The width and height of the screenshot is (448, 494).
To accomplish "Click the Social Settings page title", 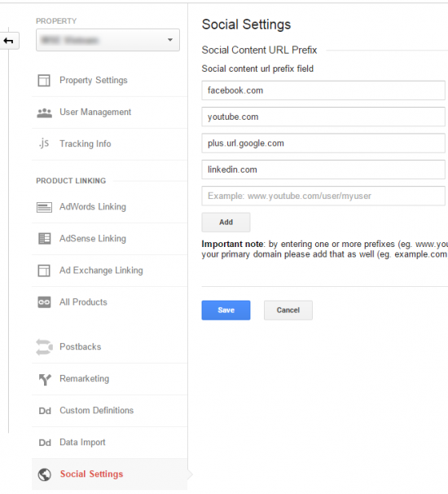I will (x=247, y=24).
